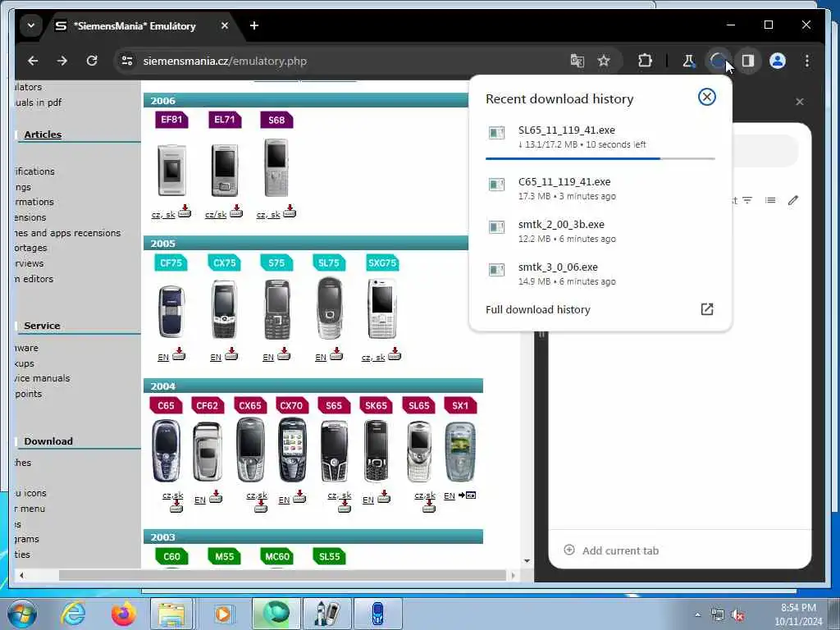Bookmark this page with the star icon

click(x=604, y=61)
